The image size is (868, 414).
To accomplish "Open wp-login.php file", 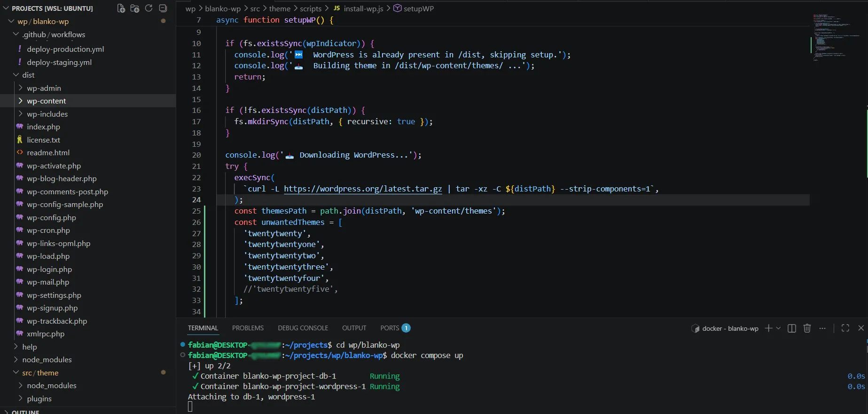I will click(x=49, y=269).
